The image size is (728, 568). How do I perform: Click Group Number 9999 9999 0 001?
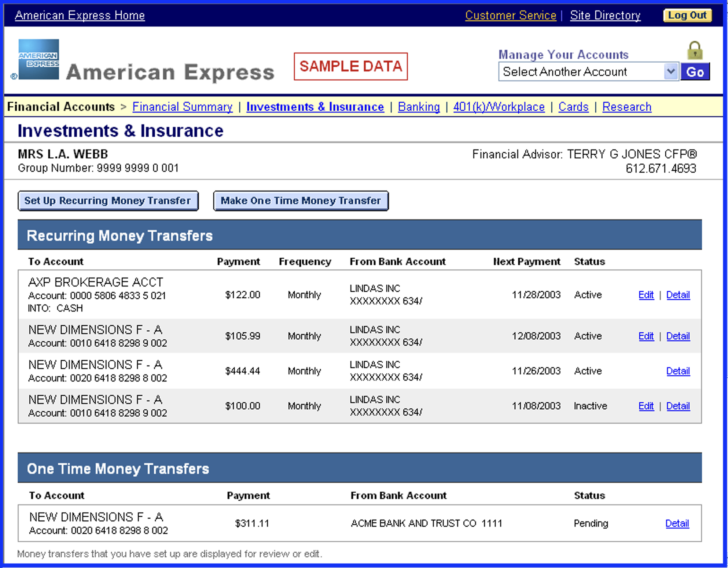[x=98, y=168]
